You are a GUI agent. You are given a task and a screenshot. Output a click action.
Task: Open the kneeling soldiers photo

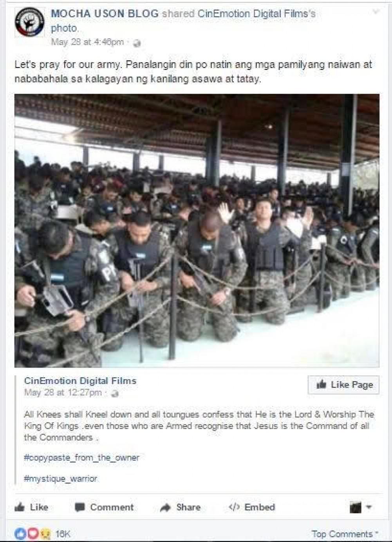click(x=197, y=230)
